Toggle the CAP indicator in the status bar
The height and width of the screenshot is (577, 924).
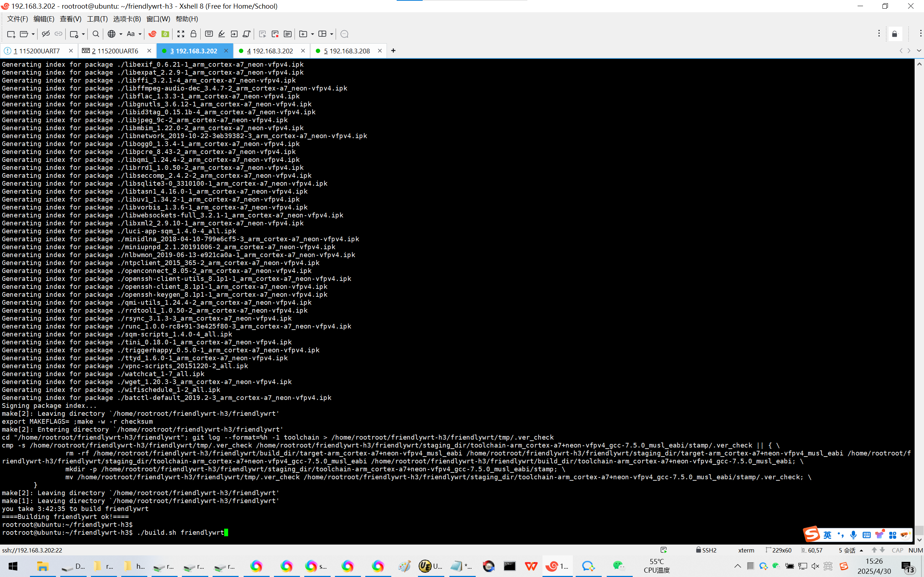(897, 550)
